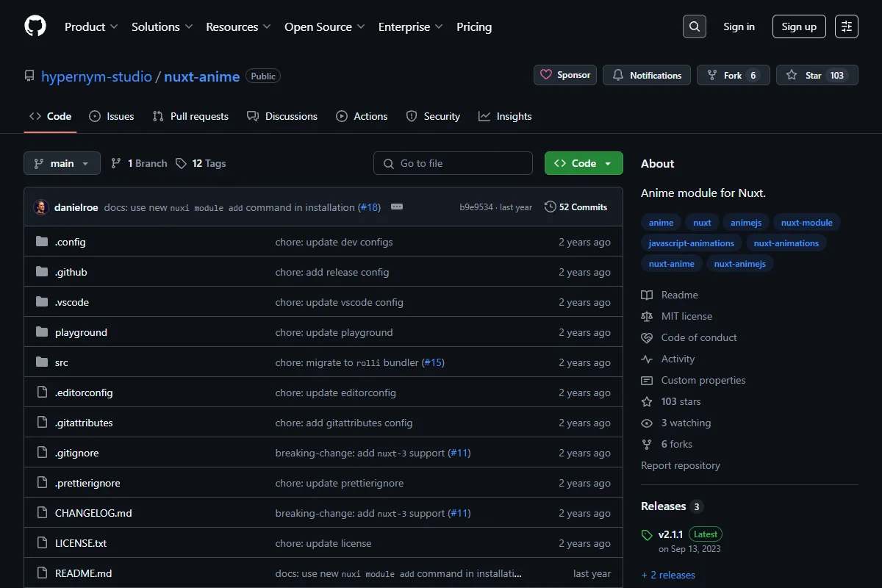Select the animejs topic tag
This screenshot has width=882, height=588.
pyautogui.click(x=746, y=223)
